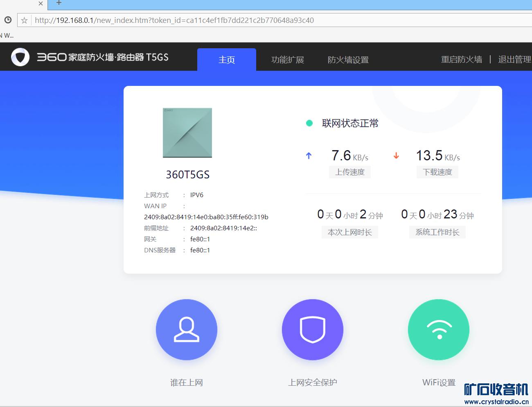Close the current browser tab
The height and width of the screenshot is (407, 532).
[x=41, y=4]
